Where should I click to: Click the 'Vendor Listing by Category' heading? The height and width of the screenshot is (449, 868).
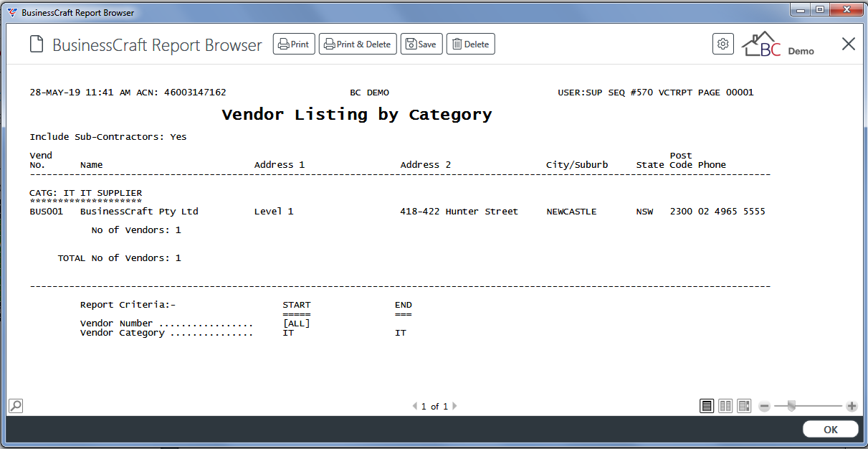[x=357, y=115]
